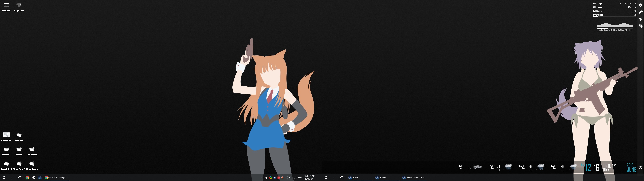Image resolution: width=644 pixels, height=181 pixels.
Task: Click Chrome icon in system tray
Action: (271, 178)
